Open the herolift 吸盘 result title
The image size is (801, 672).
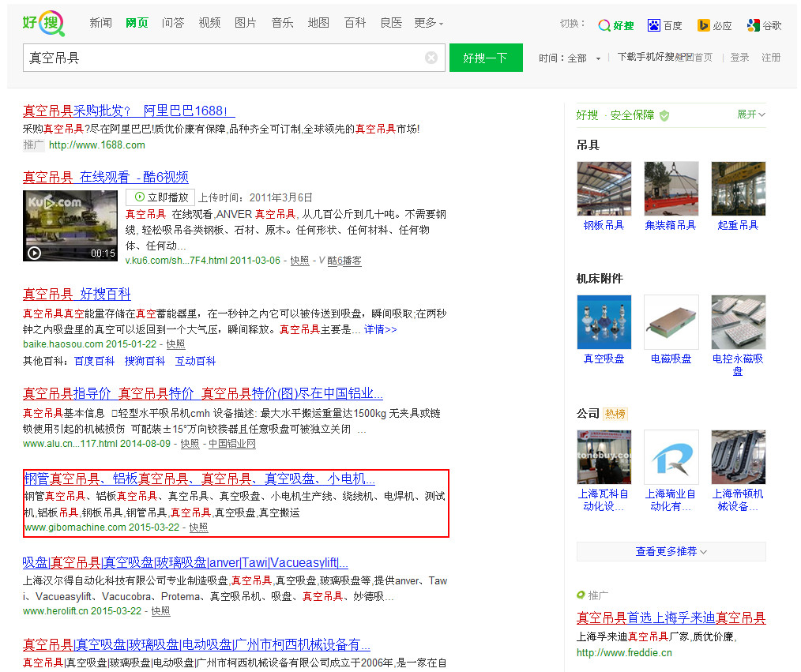[x=186, y=563]
